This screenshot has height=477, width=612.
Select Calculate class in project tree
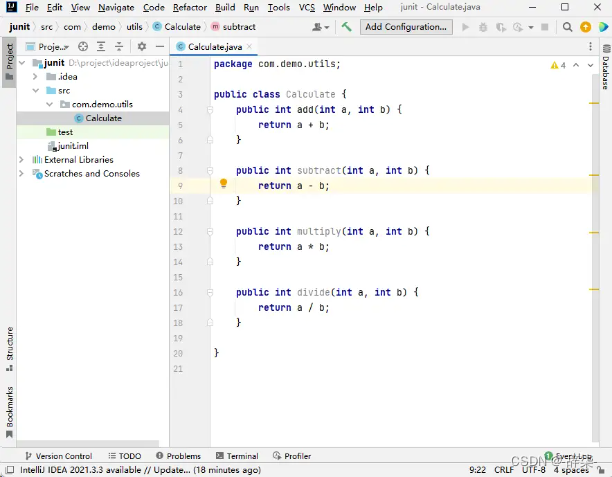[x=93, y=118]
